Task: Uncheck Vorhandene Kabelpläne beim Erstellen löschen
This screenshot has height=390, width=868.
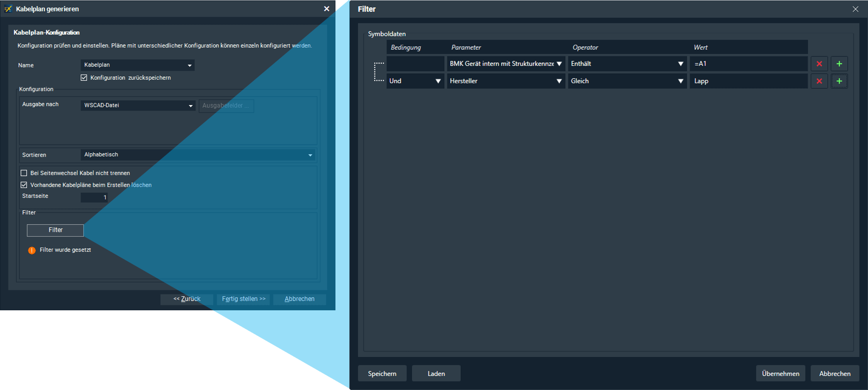Action: [x=24, y=185]
